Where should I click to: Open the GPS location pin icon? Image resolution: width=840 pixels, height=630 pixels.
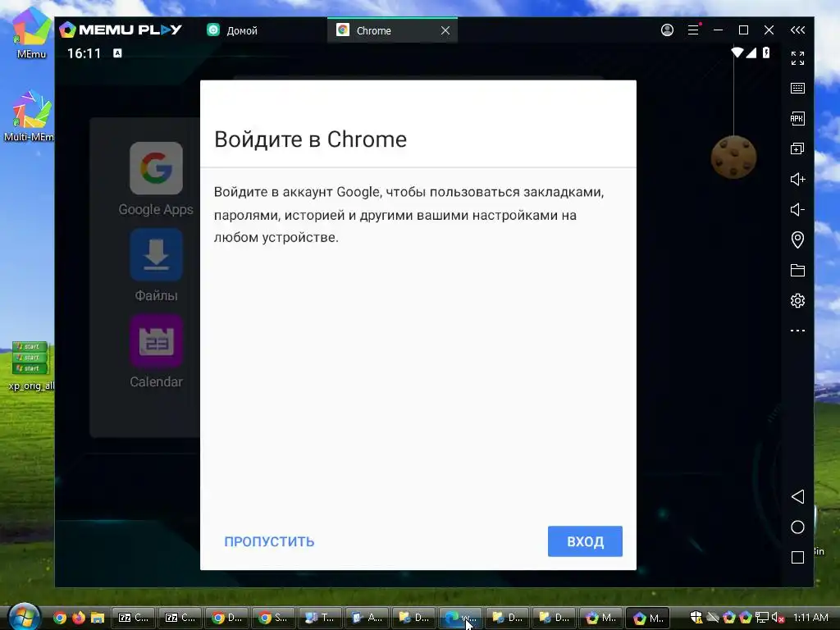pos(797,240)
